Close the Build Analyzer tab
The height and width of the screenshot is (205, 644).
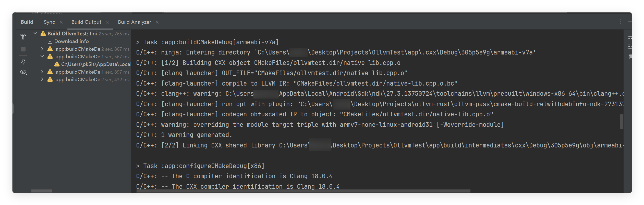[x=157, y=22]
